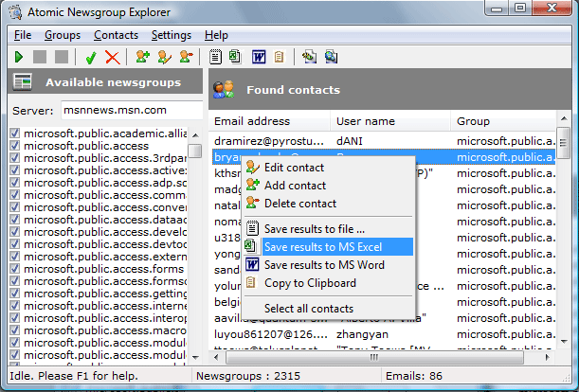Toggle microsoft.public.access.getting checkbox
Screen dimensions: 579x392
pyautogui.click(x=15, y=294)
